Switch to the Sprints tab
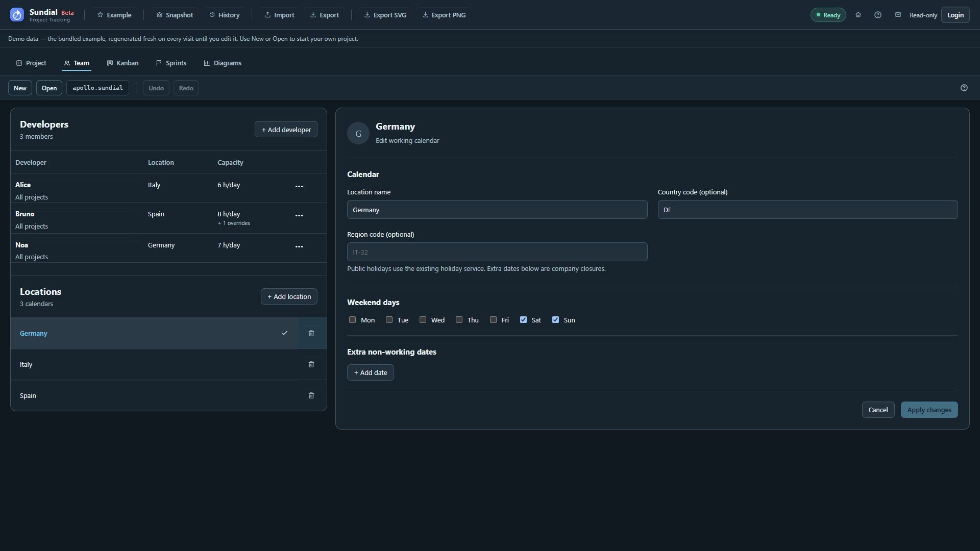The image size is (980, 551). click(171, 63)
